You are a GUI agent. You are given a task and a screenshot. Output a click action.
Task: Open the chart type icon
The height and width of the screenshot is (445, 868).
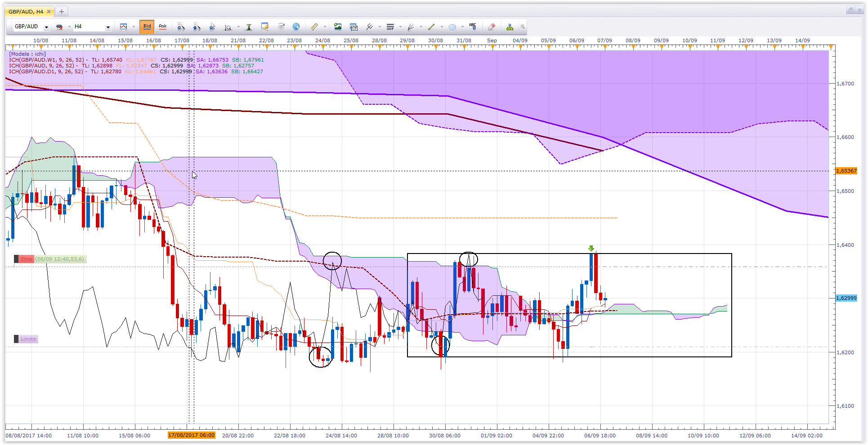tap(123, 27)
